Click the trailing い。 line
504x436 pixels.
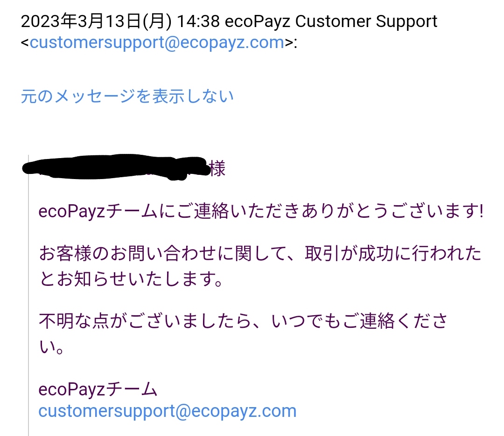51,346
